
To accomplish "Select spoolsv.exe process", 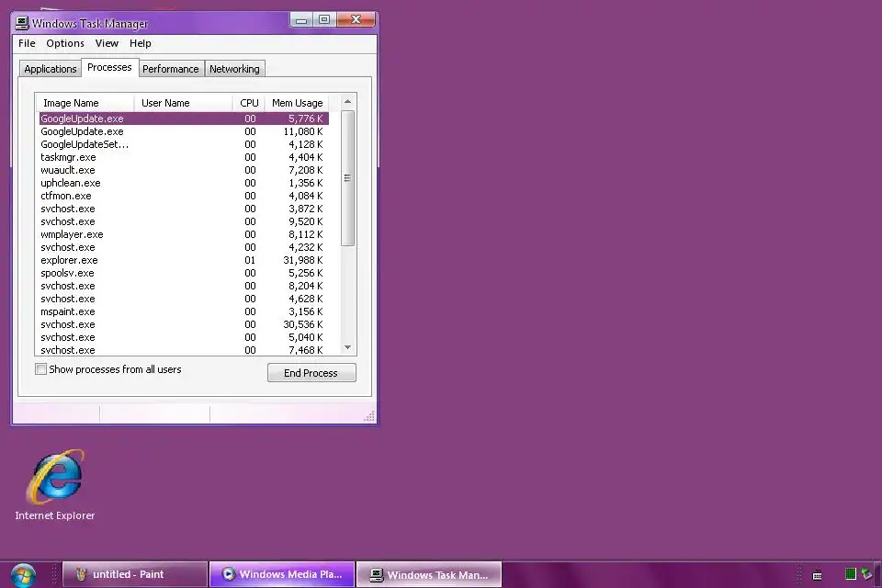I will pos(184,274).
